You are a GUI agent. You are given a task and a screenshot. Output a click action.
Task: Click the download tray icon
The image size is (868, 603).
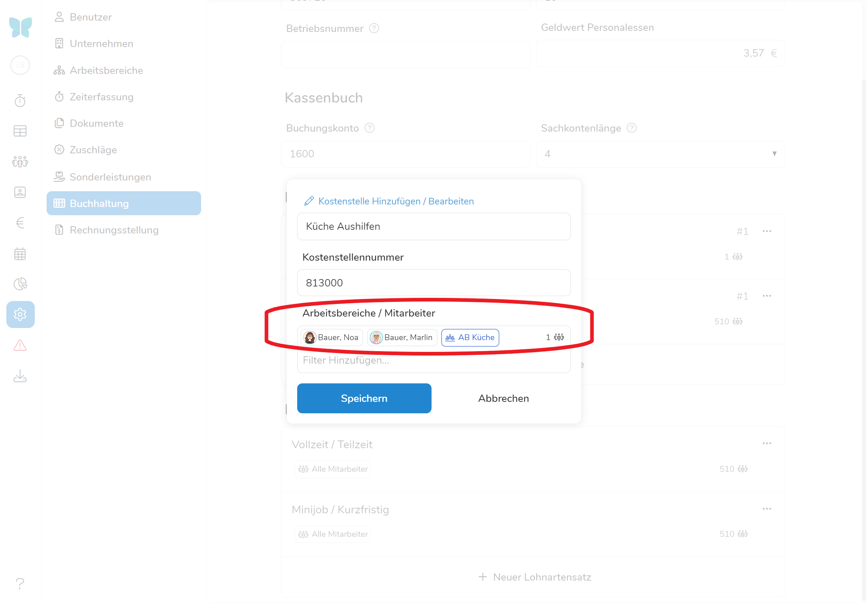click(x=20, y=376)
